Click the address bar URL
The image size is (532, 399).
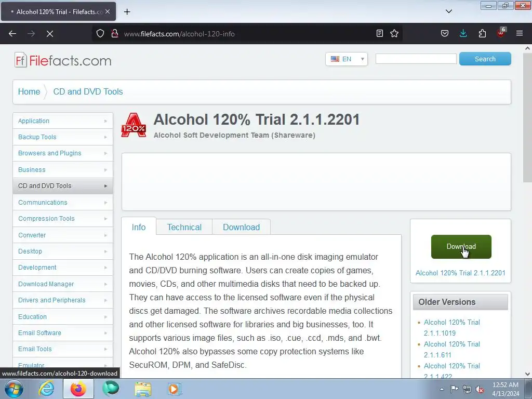pyautogui.click(x=179, y=34)
